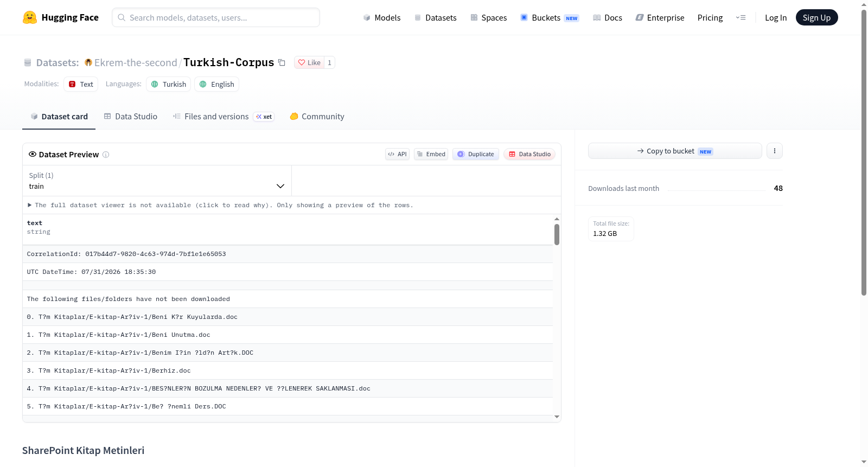Viewport: 868px width, 467px height.
Task: Like the Turkish-Corpus dataset
Action: [x=309, y=62]
